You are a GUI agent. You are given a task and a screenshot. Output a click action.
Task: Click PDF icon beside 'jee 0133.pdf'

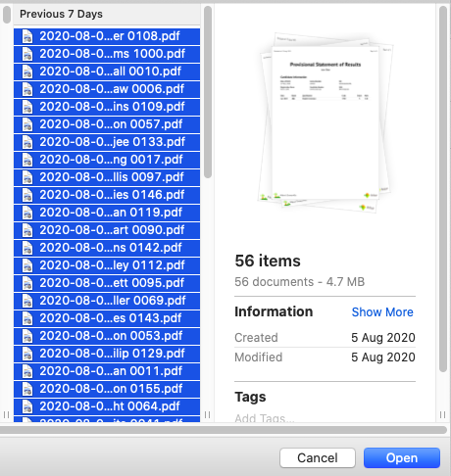27,142
